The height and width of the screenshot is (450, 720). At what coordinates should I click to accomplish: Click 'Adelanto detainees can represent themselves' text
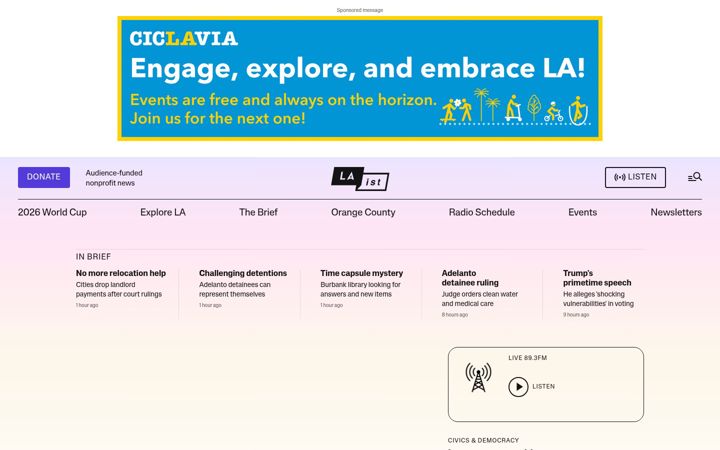point(235,289)
